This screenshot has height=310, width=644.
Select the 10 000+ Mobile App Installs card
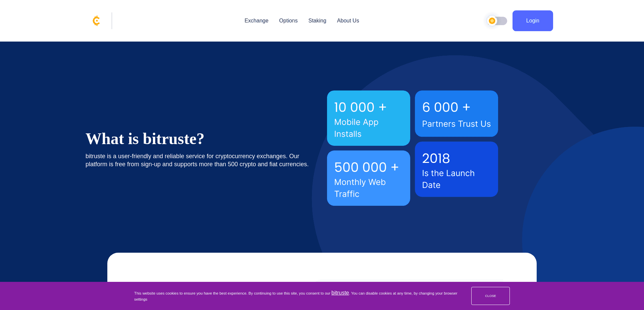[x=368, y=118]
